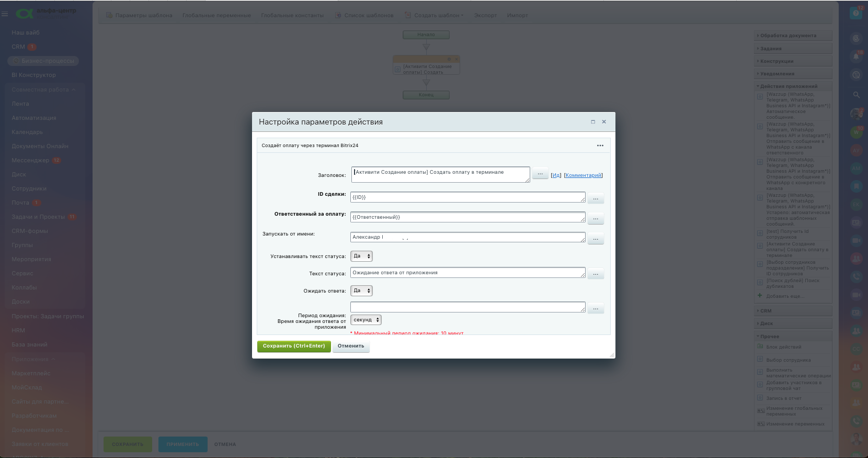Viewport: 868px width, 458px height.
Task: Focus the Запускать от имени field
Action: [x=468, y=237]
